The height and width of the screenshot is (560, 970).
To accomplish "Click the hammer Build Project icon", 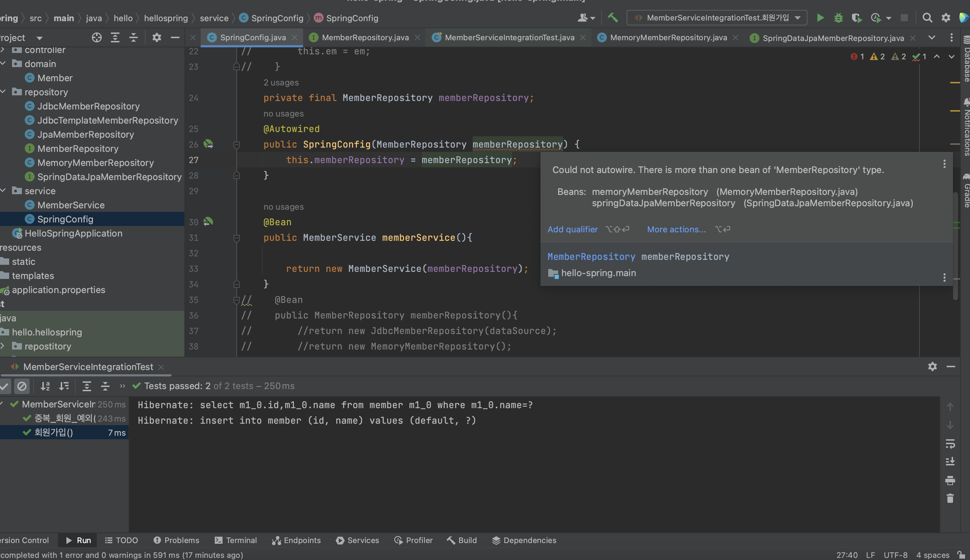I will click(x=613, y=18).
